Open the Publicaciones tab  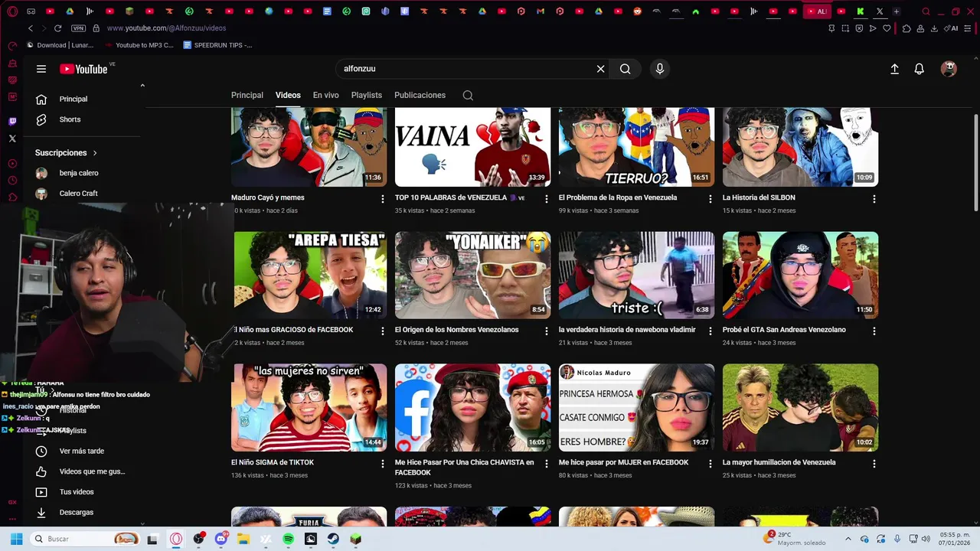point(420,96)
